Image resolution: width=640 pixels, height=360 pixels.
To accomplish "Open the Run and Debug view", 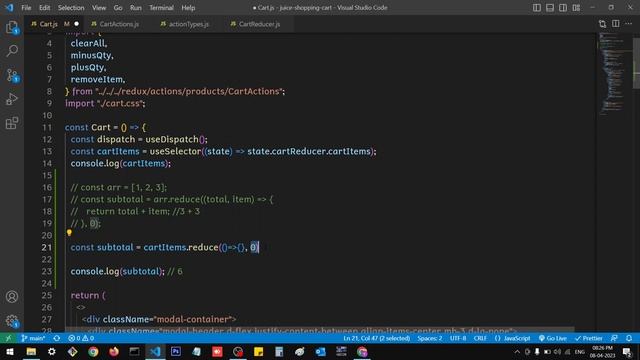I will (12, 99).
